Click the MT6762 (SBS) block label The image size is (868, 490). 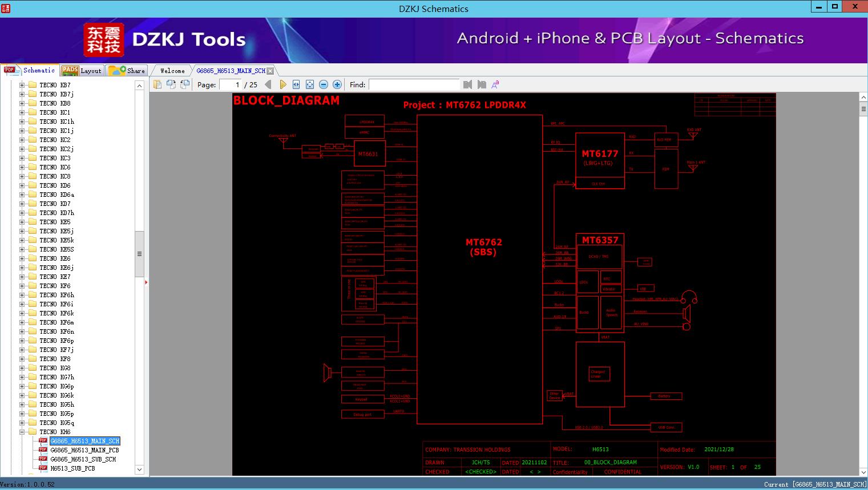click(x=483, y=247)
